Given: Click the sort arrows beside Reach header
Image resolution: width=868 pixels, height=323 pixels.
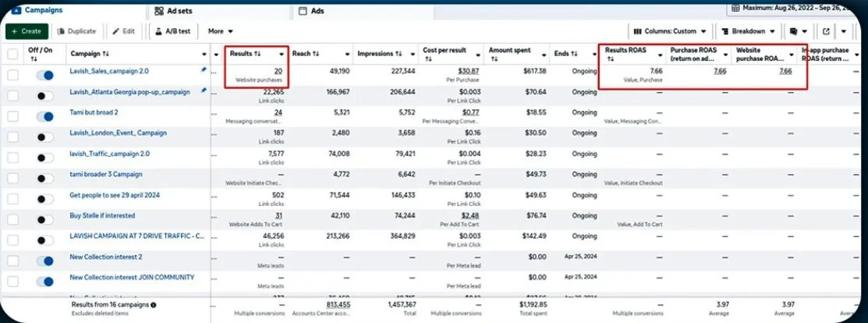Looking at the screenshot, I should click(x=316, y=54).
